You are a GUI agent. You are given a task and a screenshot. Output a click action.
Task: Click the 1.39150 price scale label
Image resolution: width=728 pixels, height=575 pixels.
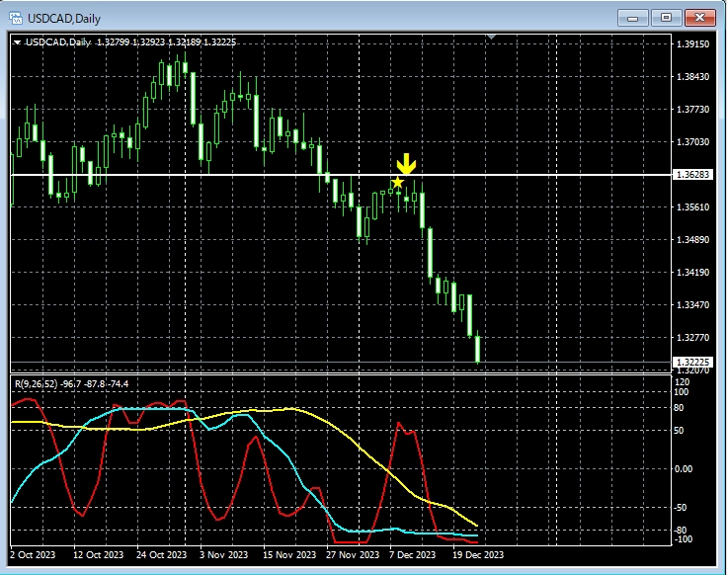(x=689, y=44)
